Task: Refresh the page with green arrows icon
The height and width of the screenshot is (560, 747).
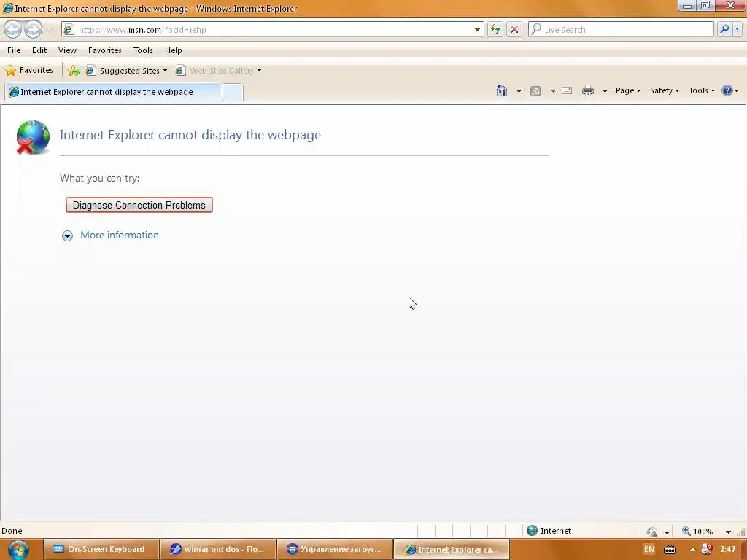Action: tap(495, 29)
